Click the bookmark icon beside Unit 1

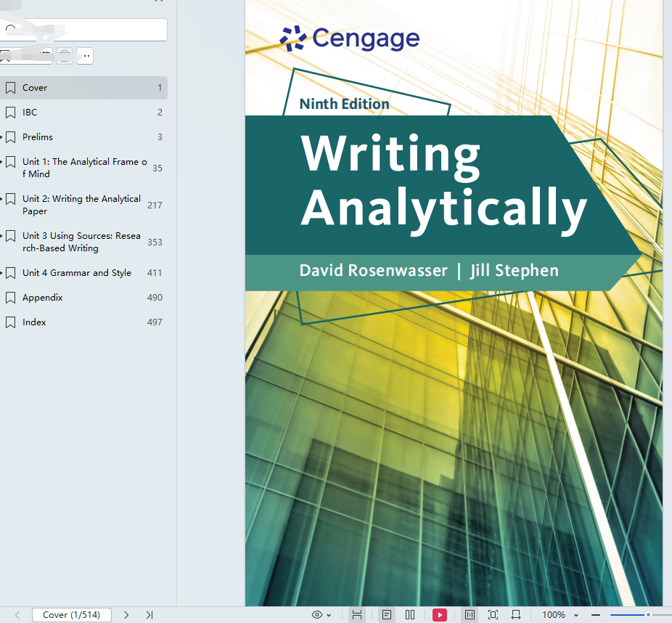11,162
